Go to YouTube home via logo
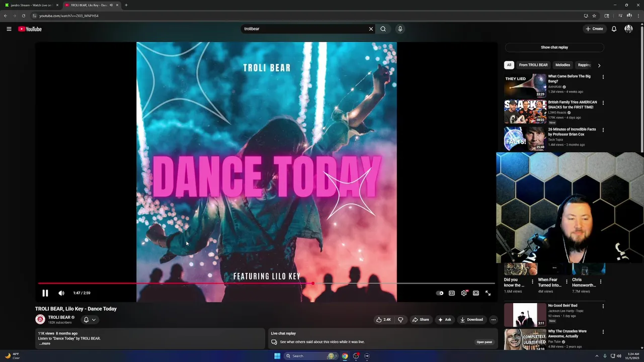Screen dimensions: 644x362 point(30,29)
